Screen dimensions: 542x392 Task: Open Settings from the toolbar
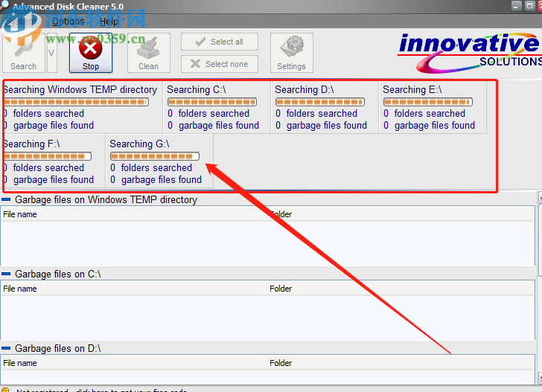[291, 53]
